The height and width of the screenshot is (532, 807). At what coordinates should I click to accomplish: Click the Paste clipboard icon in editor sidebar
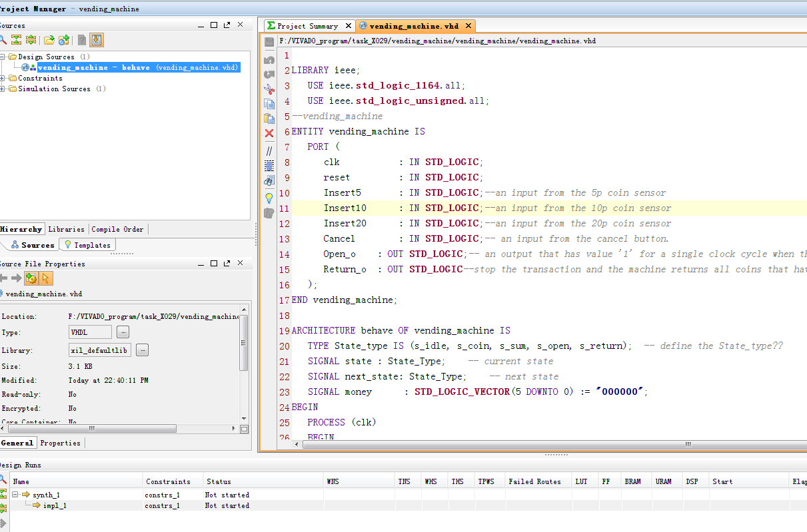(269, 119)
